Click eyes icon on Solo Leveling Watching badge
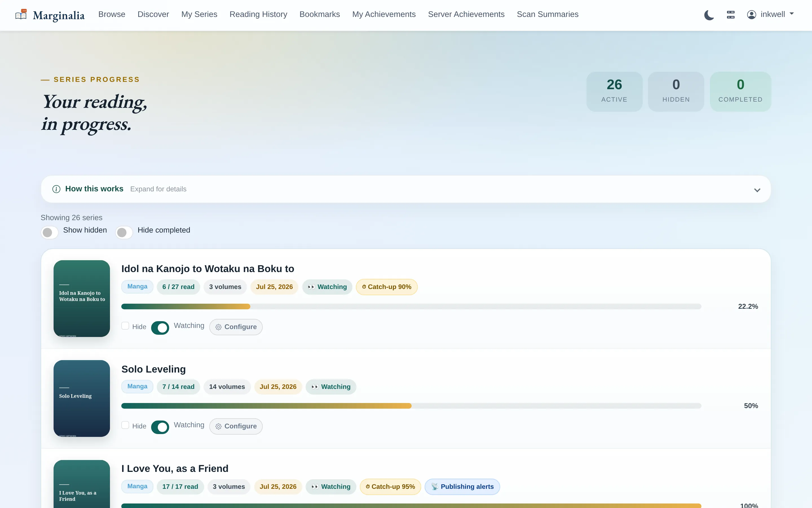The width and height of the screenshot is (812, 508). tap(315, 387)
